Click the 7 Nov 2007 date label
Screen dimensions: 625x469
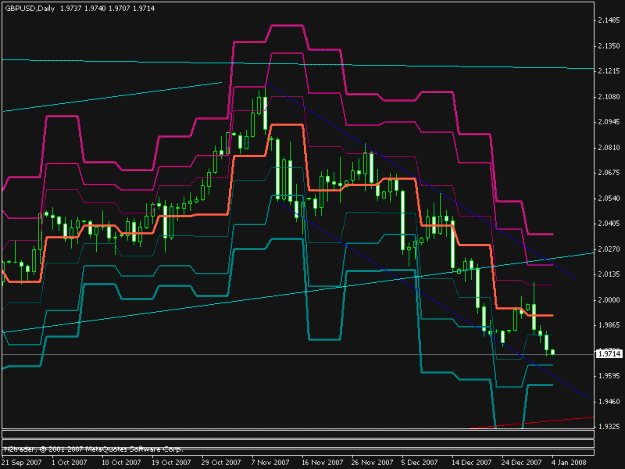(270, 462)
